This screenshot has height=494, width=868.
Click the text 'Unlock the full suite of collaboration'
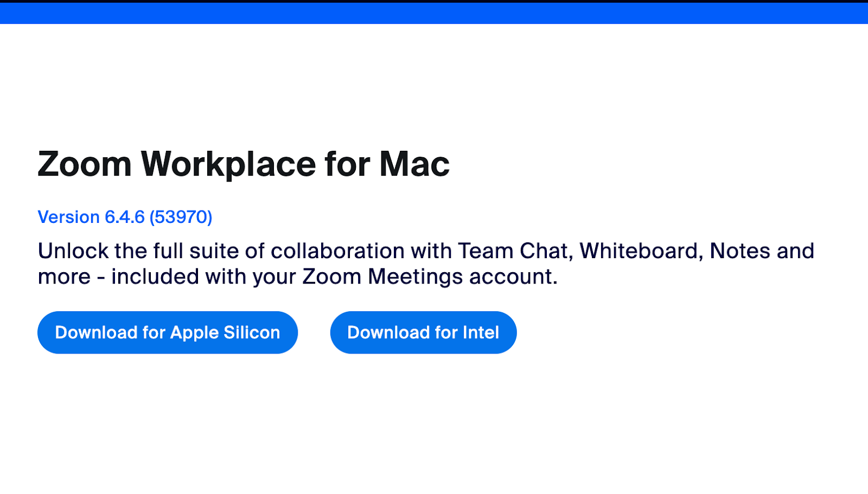[x=221, y=251]
